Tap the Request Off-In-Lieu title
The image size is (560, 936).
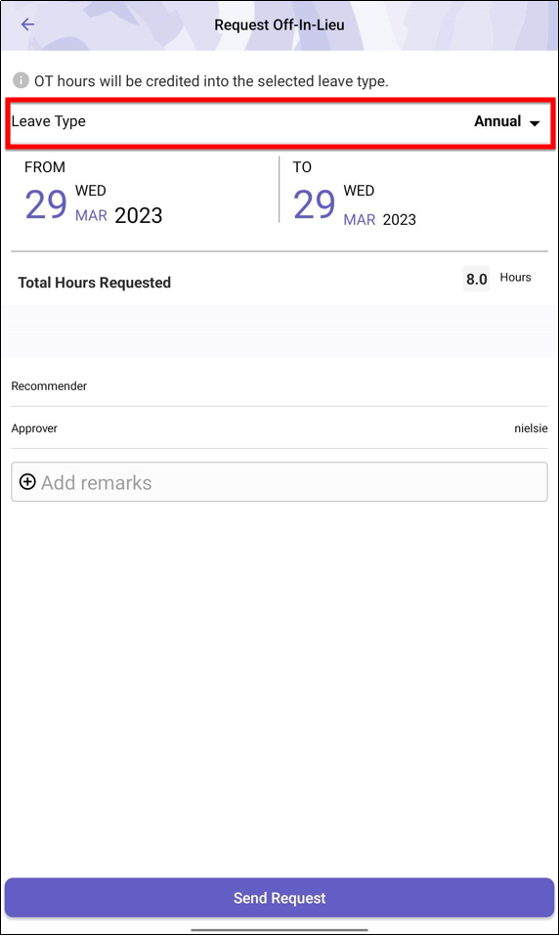point(280,25)
